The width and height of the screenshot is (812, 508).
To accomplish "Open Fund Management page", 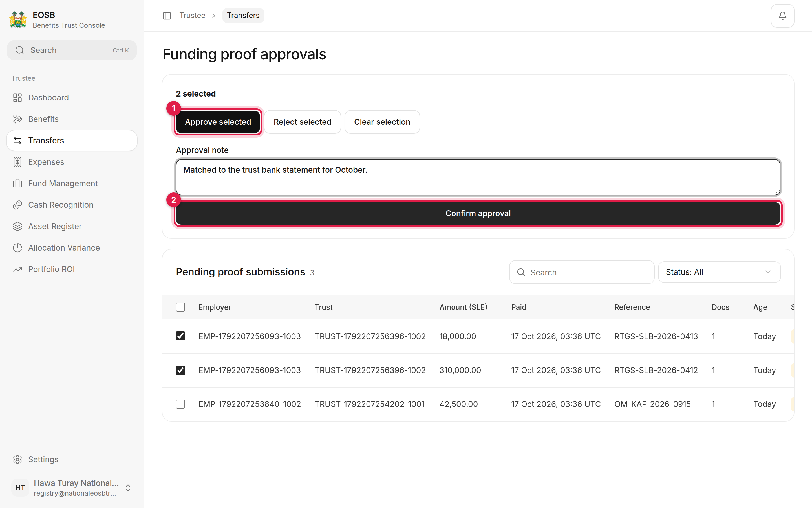I will (x=72, y=183).
